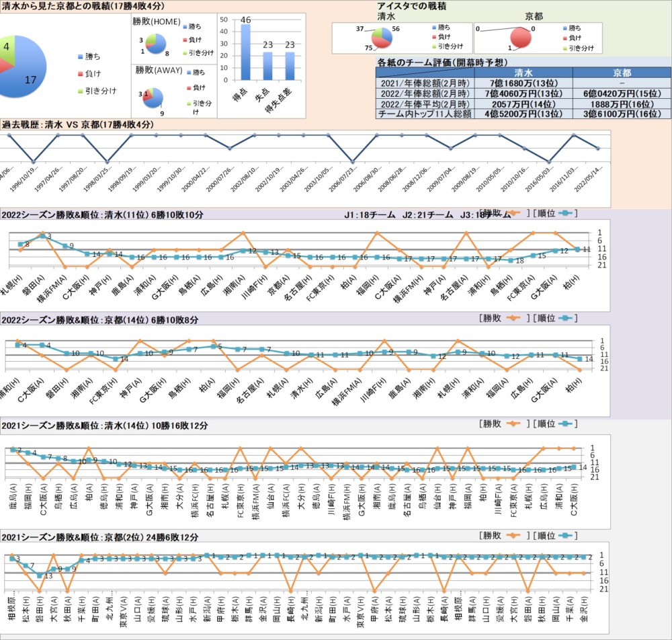The height and width of the screenshot is (640, 672).
Task: Select the rank 13 data point in 2021 京都 chart
Action: 40,575
